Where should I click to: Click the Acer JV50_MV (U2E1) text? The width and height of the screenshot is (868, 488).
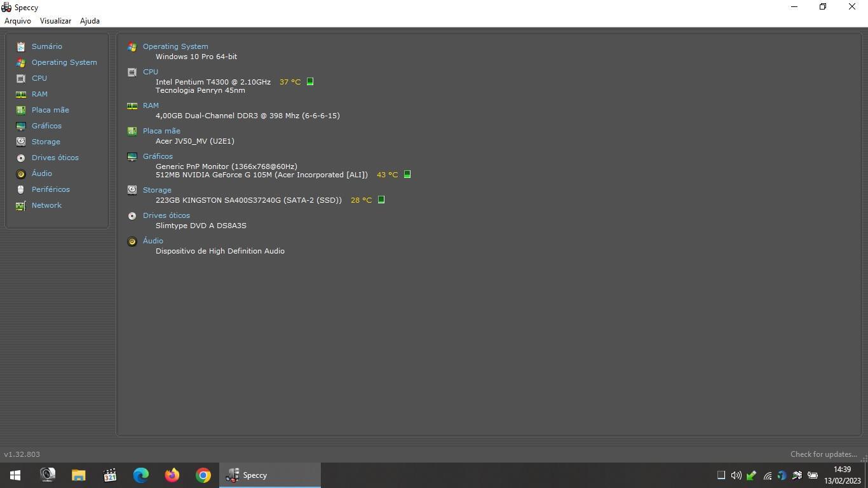[x=195, y=141]
